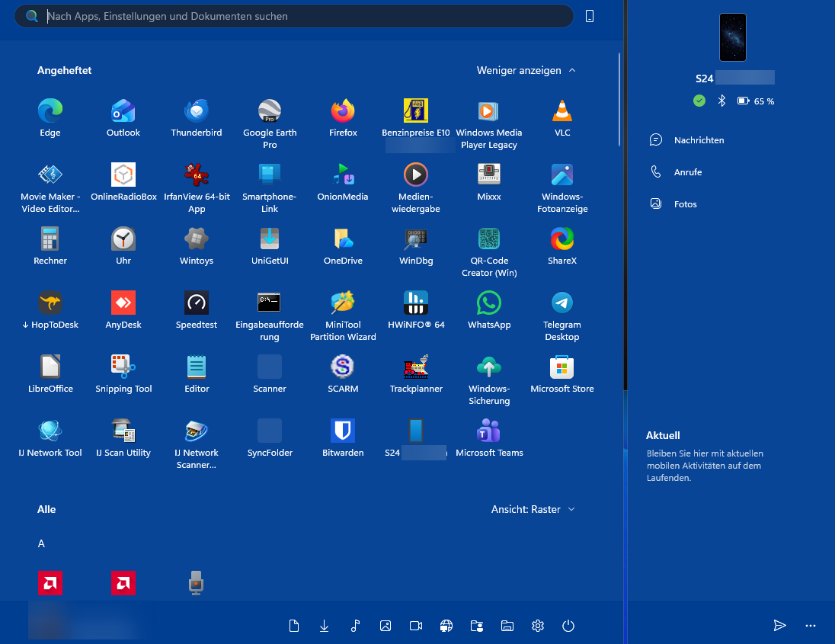Image resolution: width=835 pixels, height=644 pixels.
Task: Launch WinDbg debugger
Action: pyautogui.click(x=416, y=246)
